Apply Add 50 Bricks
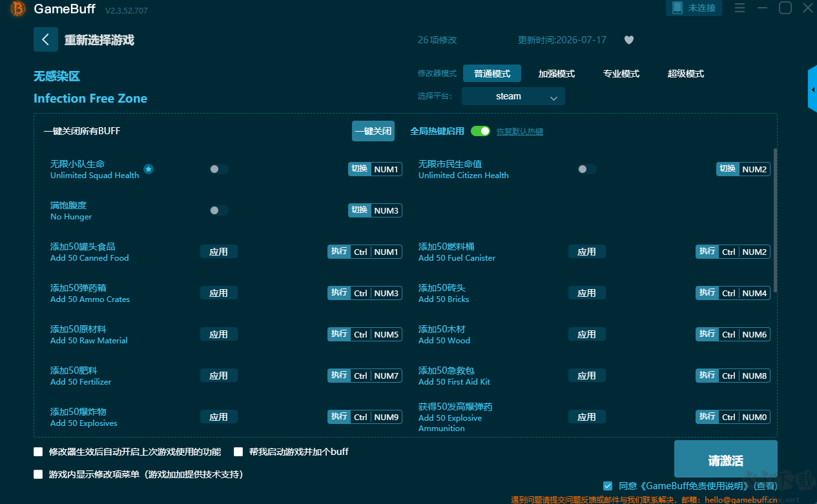 587,293
